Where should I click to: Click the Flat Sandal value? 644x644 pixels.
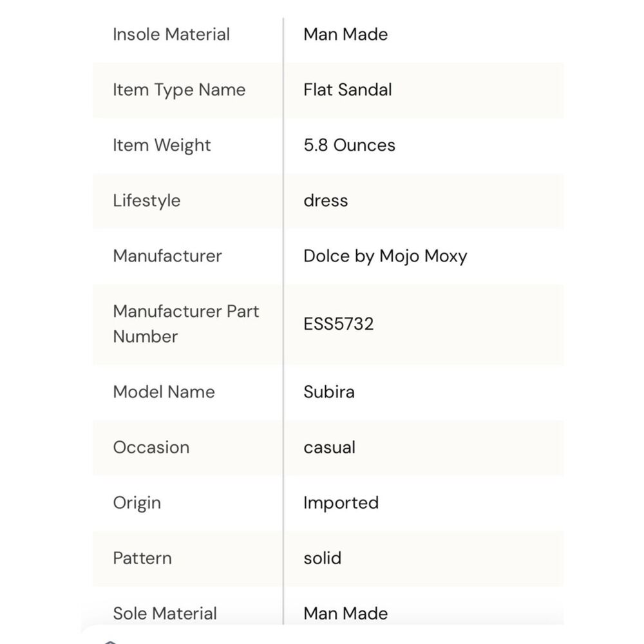point(348,90)
